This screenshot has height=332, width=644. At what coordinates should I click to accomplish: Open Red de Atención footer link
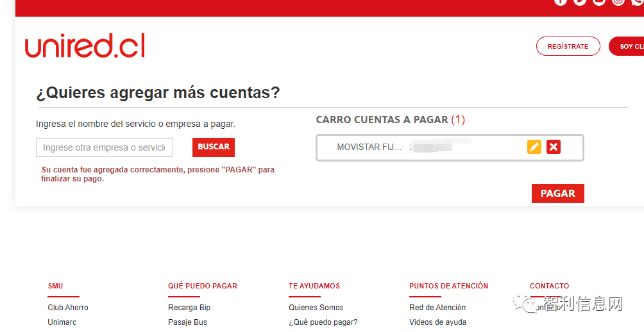pos(437,308)
